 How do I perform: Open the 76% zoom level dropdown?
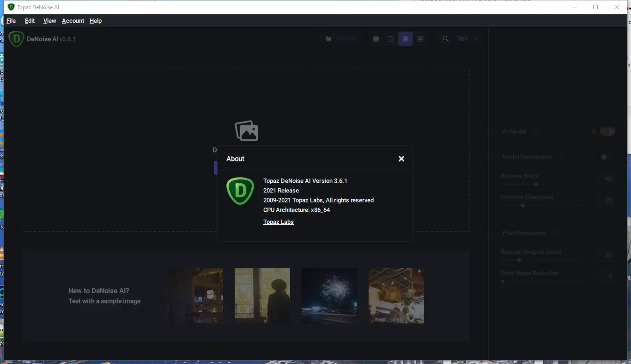467,39
